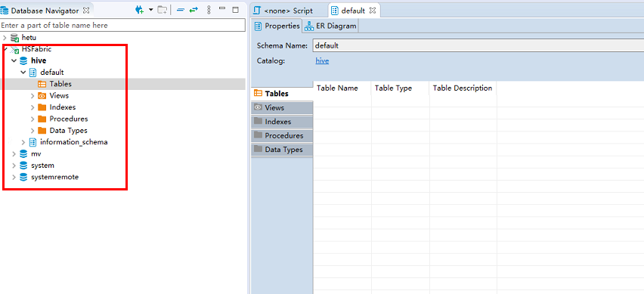
Task: Expand the systemremote catalog node
Action: [x=14, y=178]
